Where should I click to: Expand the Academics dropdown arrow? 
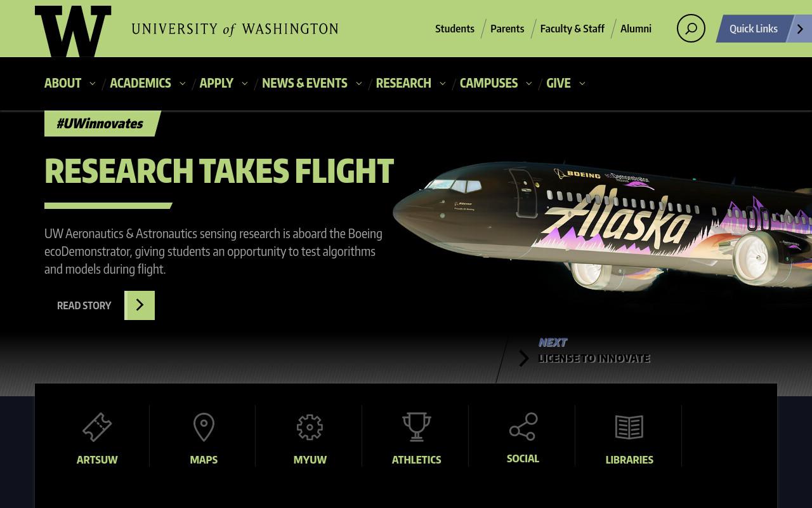(183, 83)
